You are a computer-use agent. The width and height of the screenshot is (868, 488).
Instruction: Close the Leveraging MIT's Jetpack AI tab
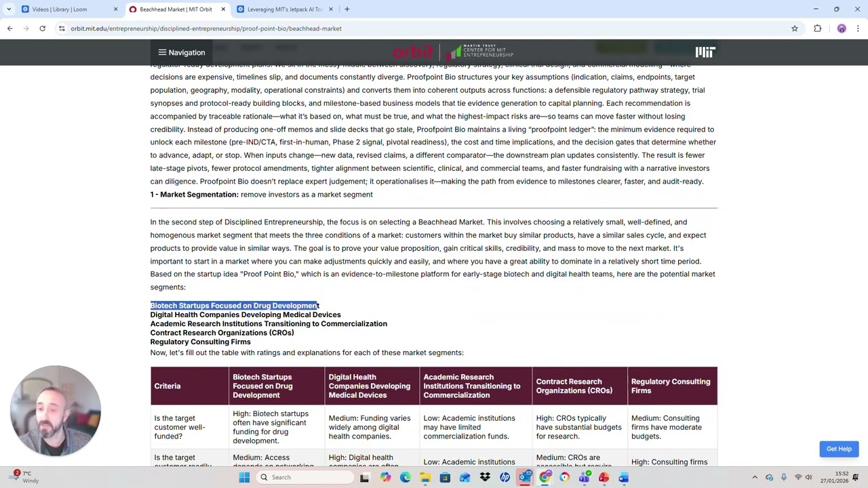click(x=331, y=9)
